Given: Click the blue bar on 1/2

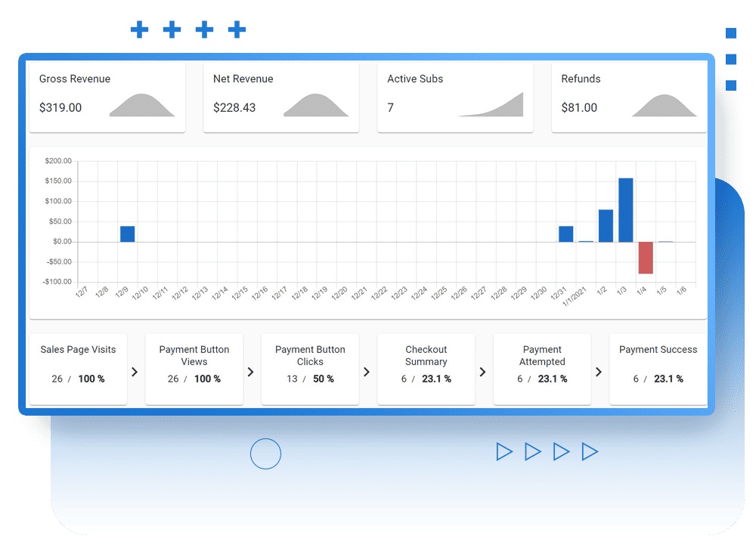Looking at the screenshot, I should point(606,226).
